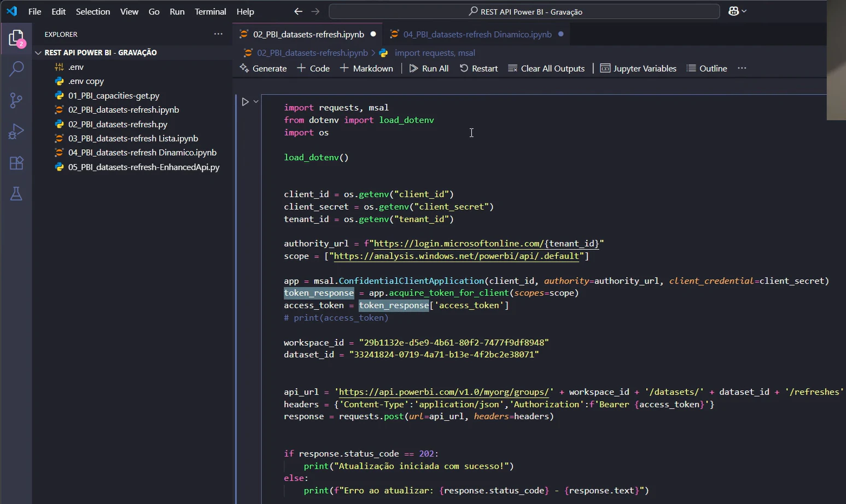
Task: Click highlighted token_response variable assignment
Action: 319,293
